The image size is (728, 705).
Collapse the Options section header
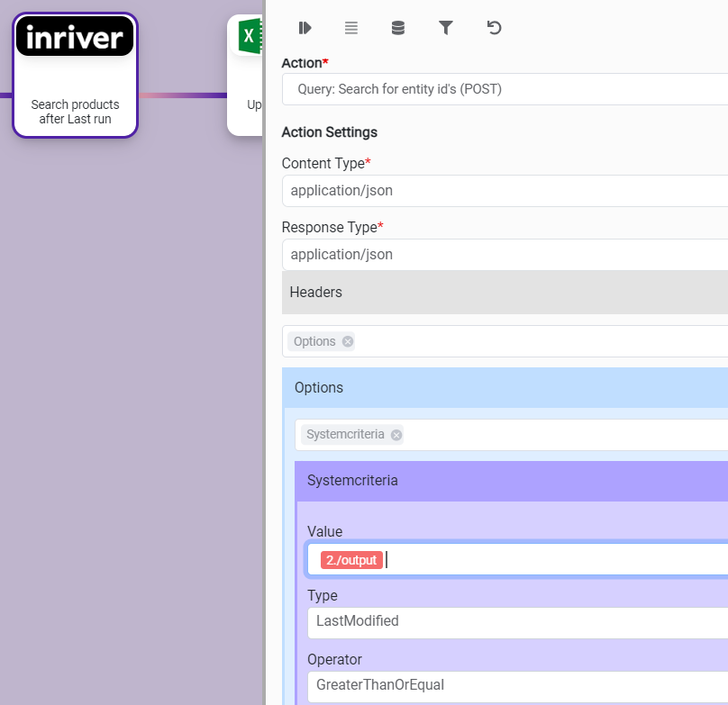click(x=505, y=388)
